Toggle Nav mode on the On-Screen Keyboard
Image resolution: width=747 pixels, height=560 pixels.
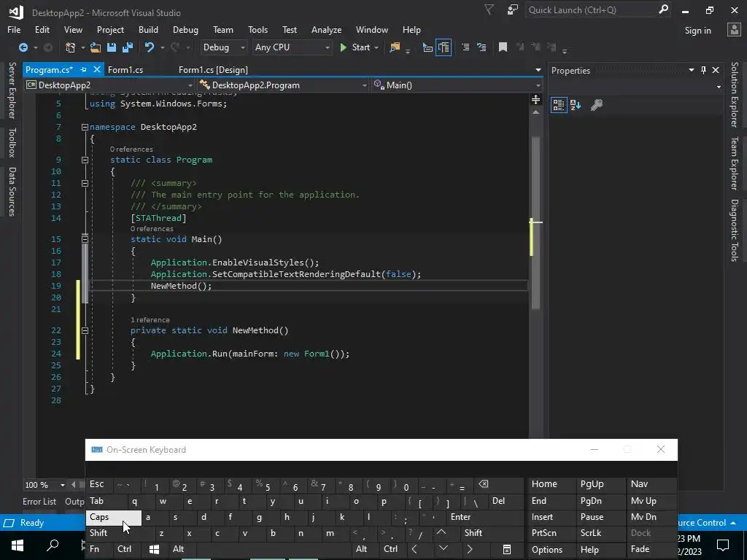tap(651, 484)
